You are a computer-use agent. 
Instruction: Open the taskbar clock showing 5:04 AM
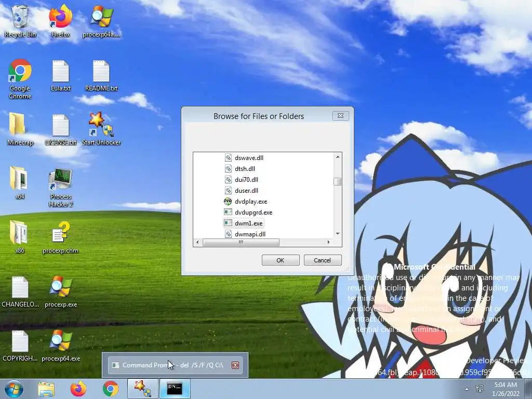pos(506,389)
